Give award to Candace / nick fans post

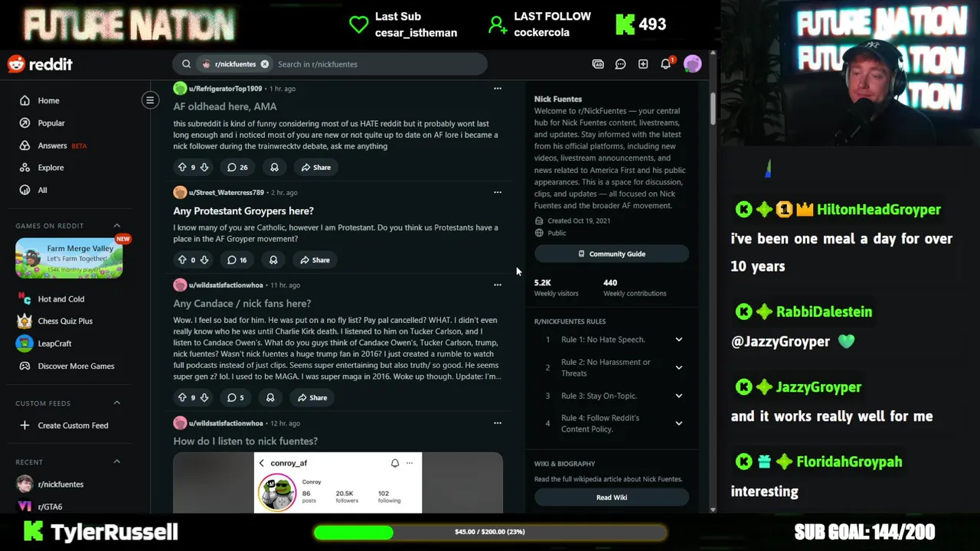tap(270, 397)
